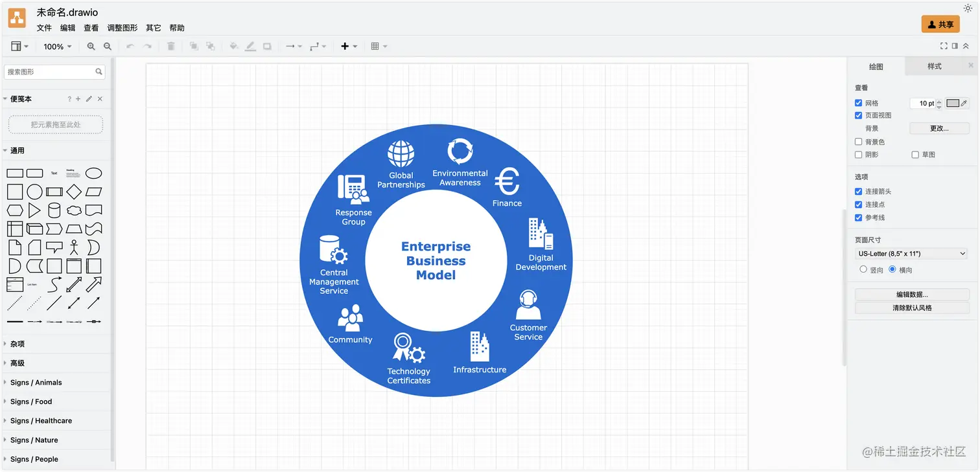Open the 调整图形 arrange menu

click(x=122, y=28)
